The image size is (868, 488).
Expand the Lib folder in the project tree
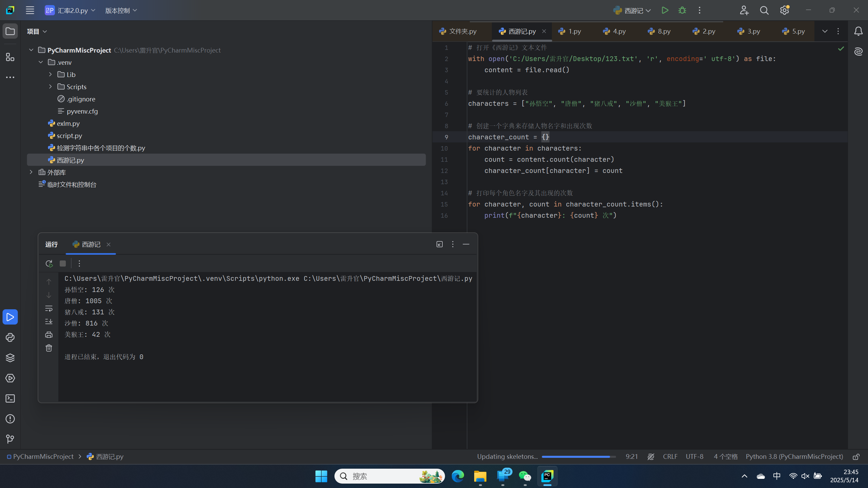(50, 75)
